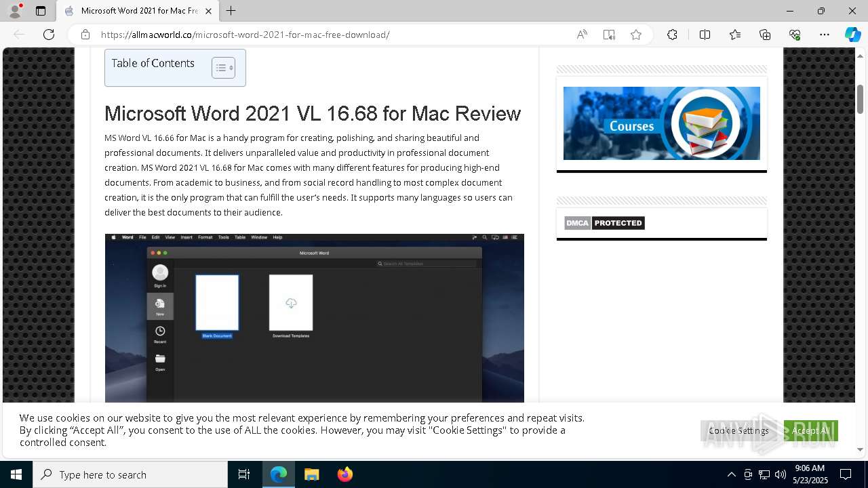868x488 pixels.
Task: Open the Copilot sidebar
Action: (852, 35)
